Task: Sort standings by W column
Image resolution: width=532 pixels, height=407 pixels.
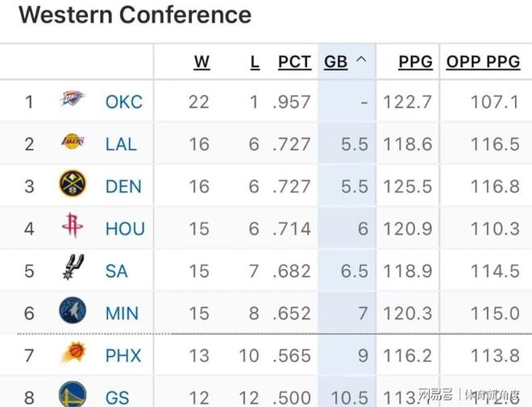Action: pos(202,62)
